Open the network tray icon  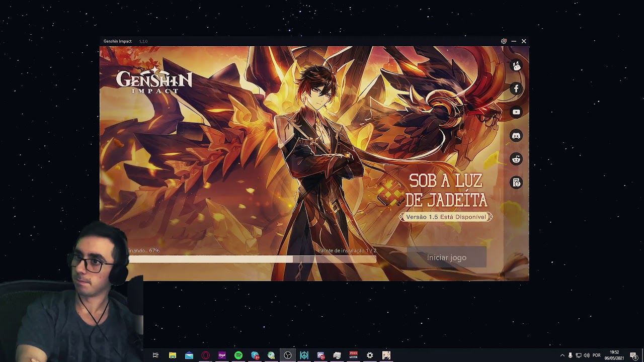point(578,355)
